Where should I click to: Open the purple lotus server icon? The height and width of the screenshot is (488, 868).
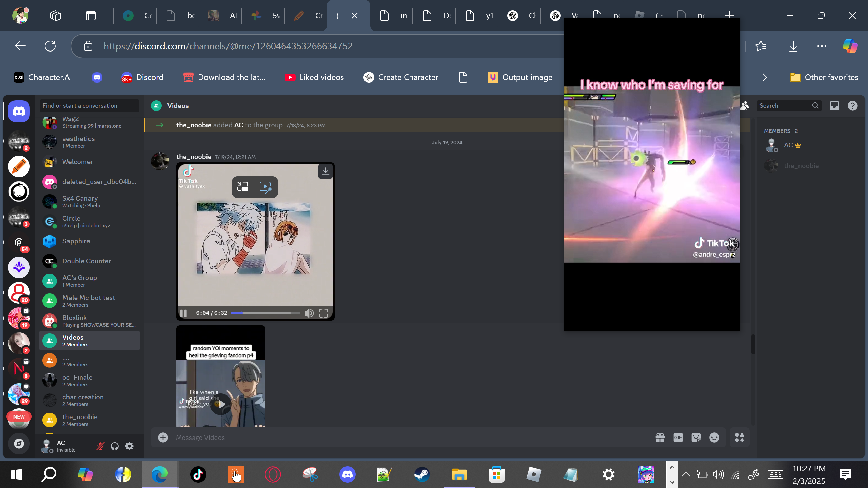[x=19, y=267]
